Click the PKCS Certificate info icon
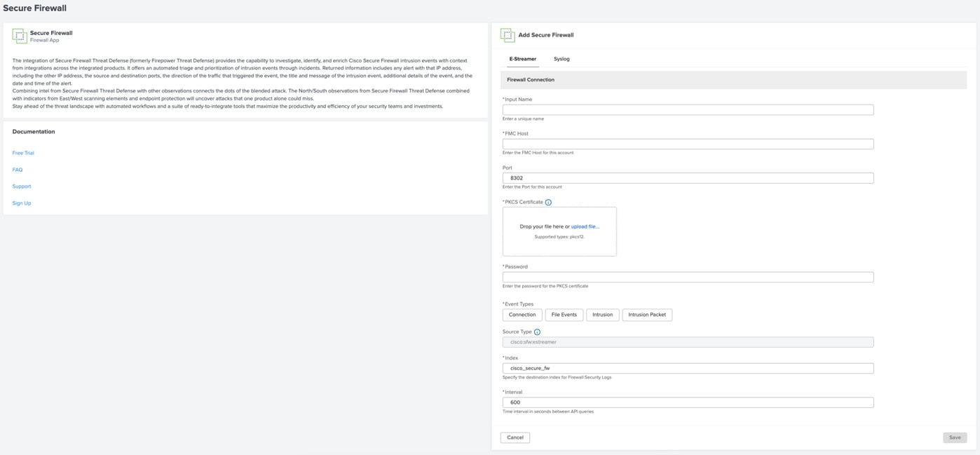Viewport: 980px width, 455px height. point(548,203)
